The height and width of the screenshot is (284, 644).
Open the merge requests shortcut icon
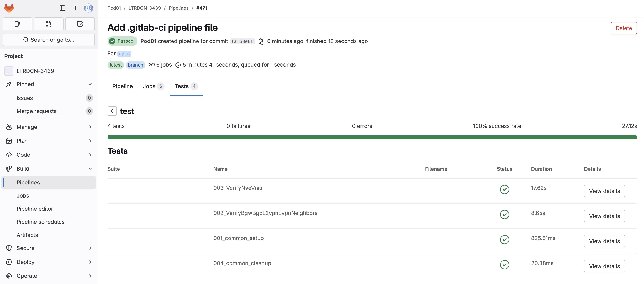tap(49, 24)
